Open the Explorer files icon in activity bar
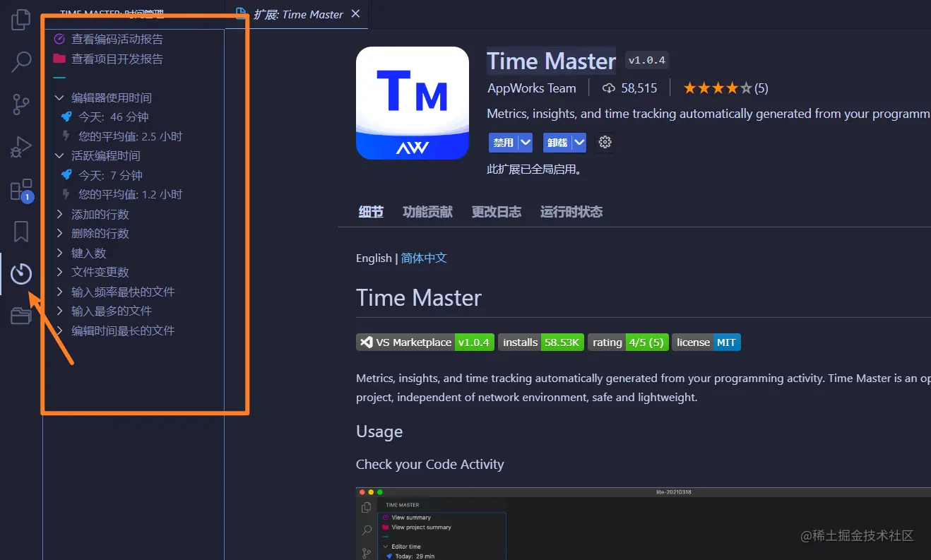This screenshot has width=931, height=560. point(21,20)
